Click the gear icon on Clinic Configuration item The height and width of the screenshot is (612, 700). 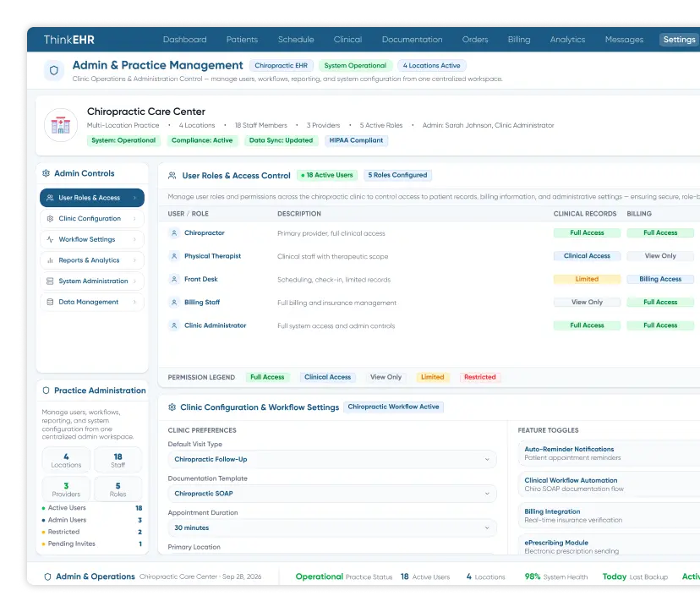click(x=50, y=219)
